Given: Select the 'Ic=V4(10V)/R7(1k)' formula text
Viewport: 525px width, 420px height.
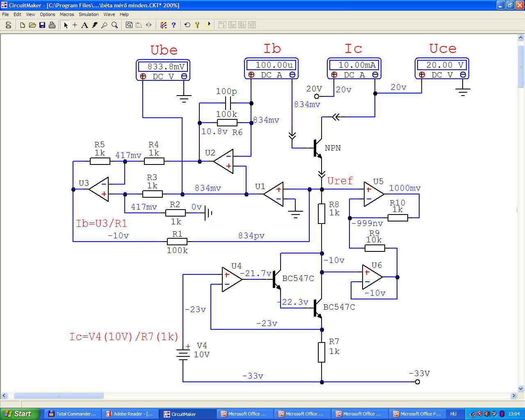Looking at the screenshot, I should (124, 337).
